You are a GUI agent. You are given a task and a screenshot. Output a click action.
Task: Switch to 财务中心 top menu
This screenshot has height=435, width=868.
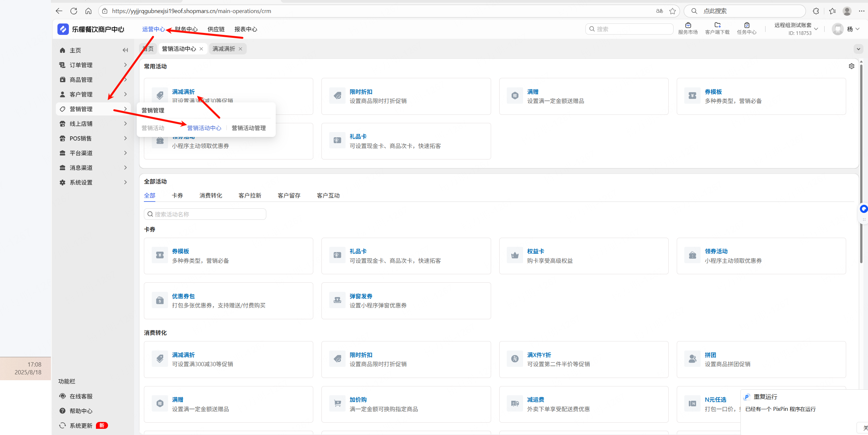[186, 29]
